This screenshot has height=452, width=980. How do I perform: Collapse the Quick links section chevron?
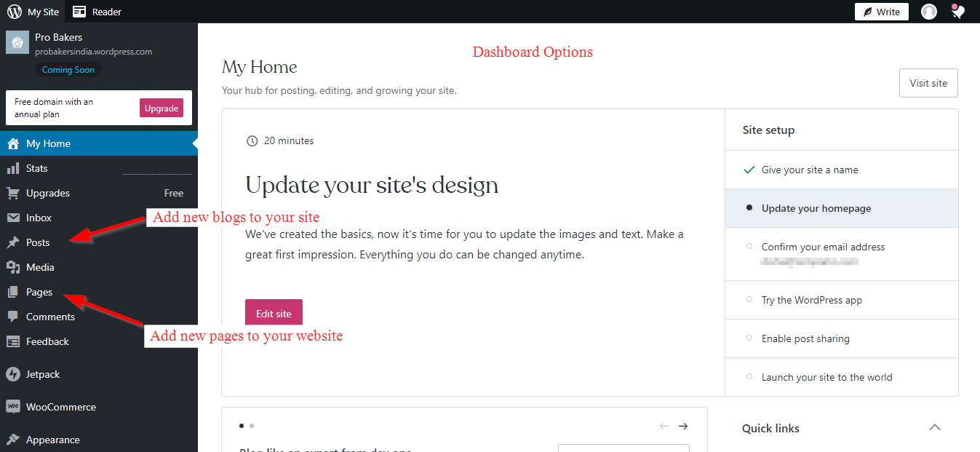pos(935,428)
